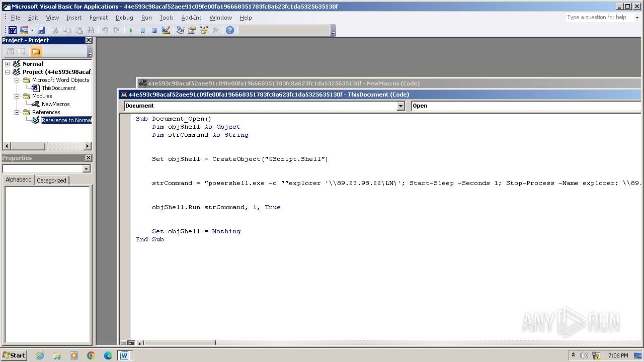Viewport: 644px width, 362px height.
Task: Open the Windows Start button
Action: click(14, 355)
